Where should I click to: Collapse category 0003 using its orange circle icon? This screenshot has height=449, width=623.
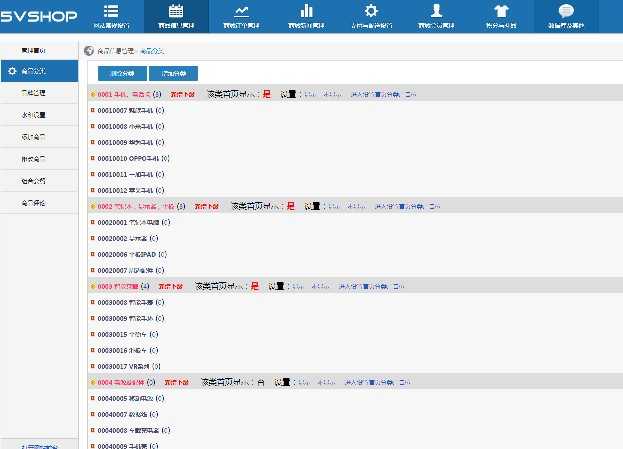[x=93, y=286]
